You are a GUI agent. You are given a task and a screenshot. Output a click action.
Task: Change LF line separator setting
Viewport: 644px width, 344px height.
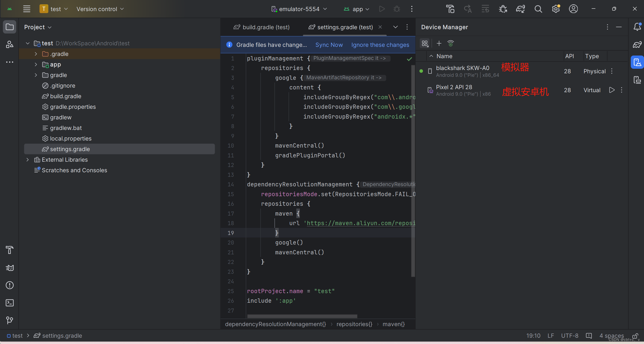(551, 336)
